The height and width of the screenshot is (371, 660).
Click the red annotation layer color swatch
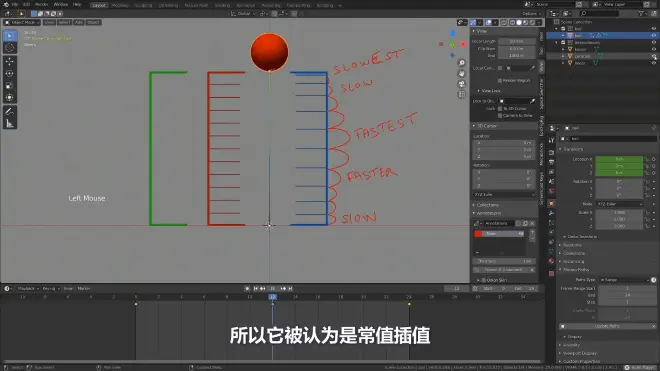[478, 234]
